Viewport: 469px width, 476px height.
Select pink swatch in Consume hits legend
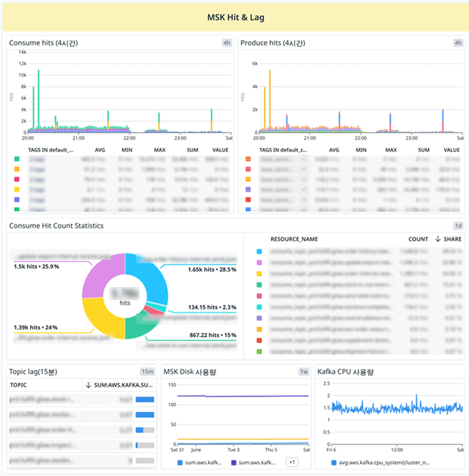click(17, 179)
